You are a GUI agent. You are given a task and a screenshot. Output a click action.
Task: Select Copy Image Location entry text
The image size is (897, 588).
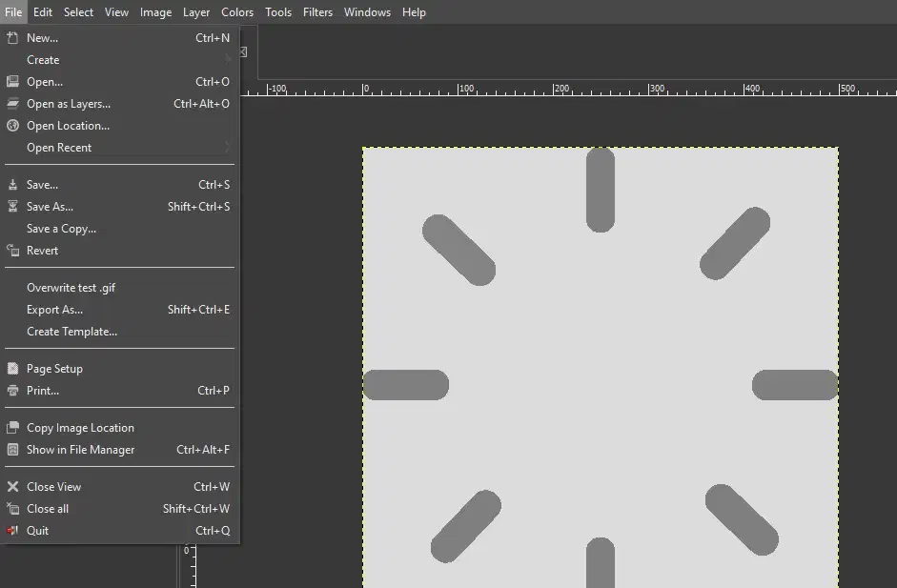[x=80, y=428]
